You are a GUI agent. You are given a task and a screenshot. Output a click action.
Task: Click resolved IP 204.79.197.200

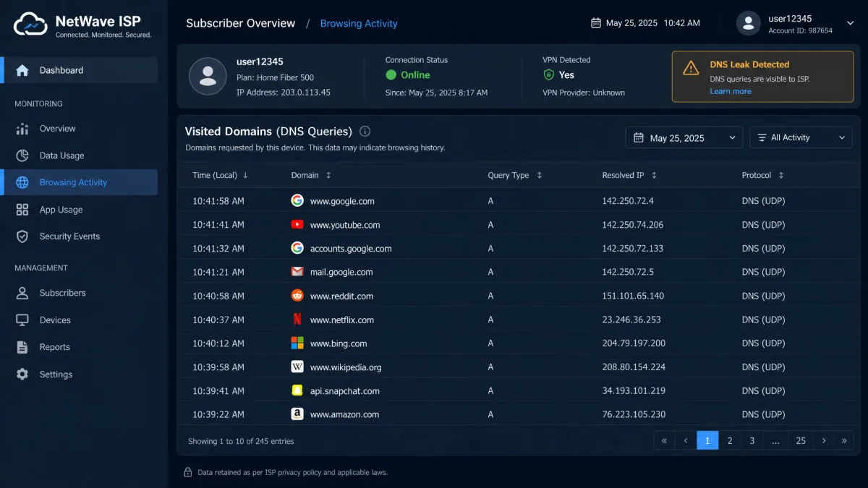[x=634, y=343]
